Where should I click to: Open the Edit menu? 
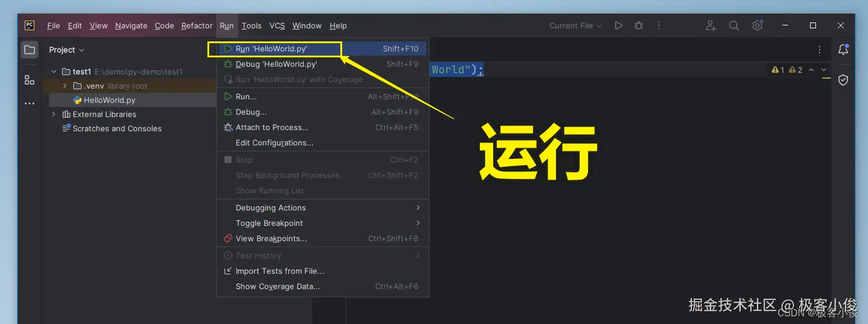point(75,25)
